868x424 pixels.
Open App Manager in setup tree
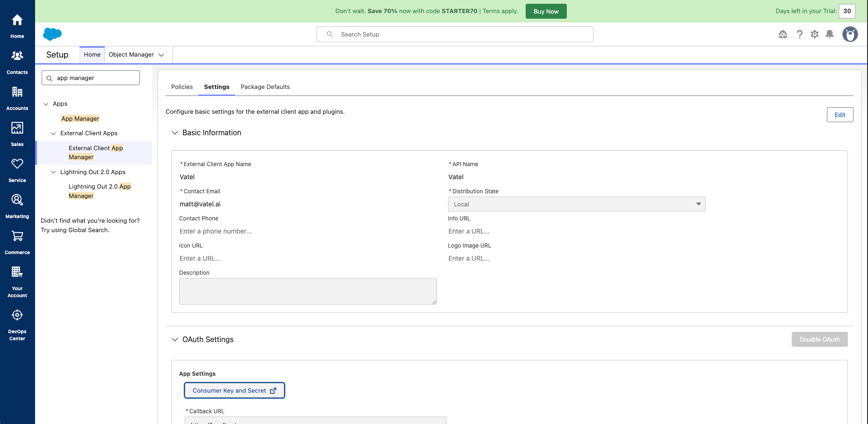(80, 119)
